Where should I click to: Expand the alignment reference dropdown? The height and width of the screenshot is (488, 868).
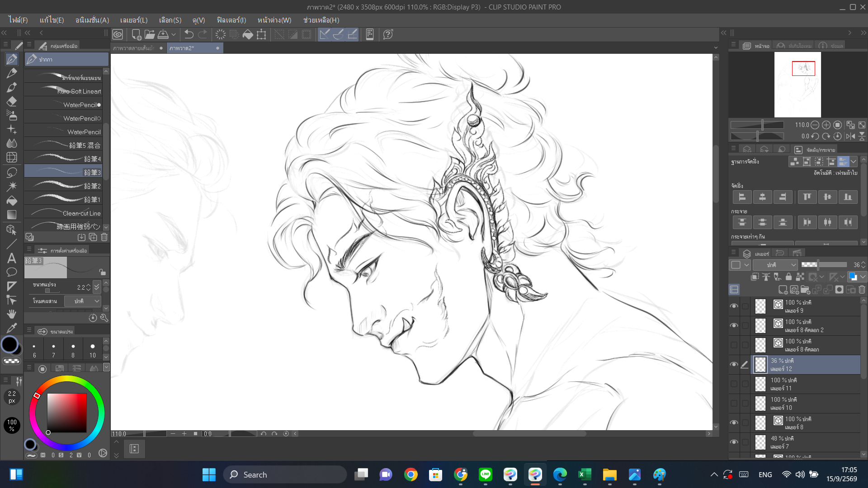pos(854,162)
